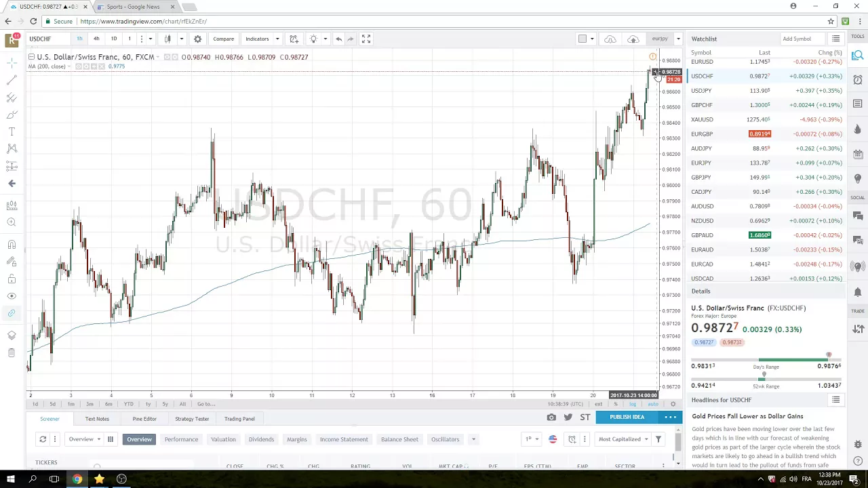Open Most Capitalized sort dropdown
Screen dimensions: 868x488
(623, 439)
